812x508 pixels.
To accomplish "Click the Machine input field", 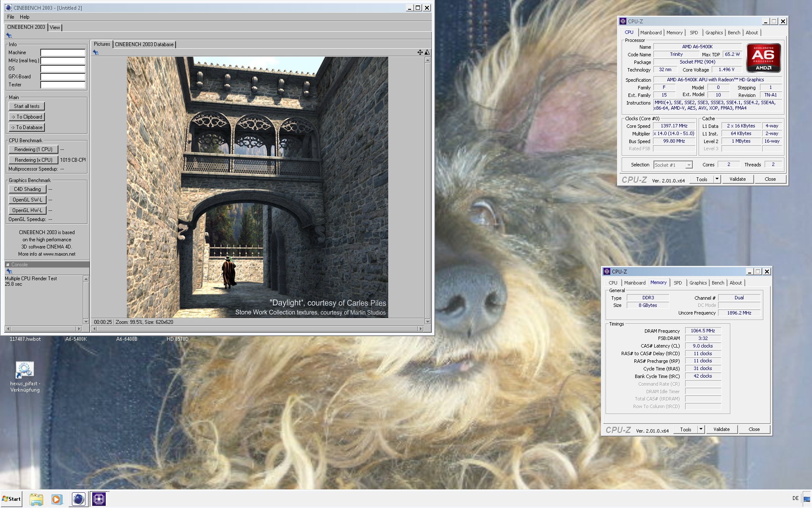I will (63, 52).
